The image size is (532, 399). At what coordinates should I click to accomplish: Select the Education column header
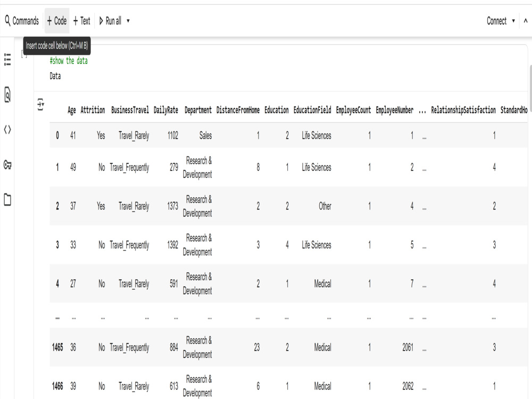[x=277, y=110]
